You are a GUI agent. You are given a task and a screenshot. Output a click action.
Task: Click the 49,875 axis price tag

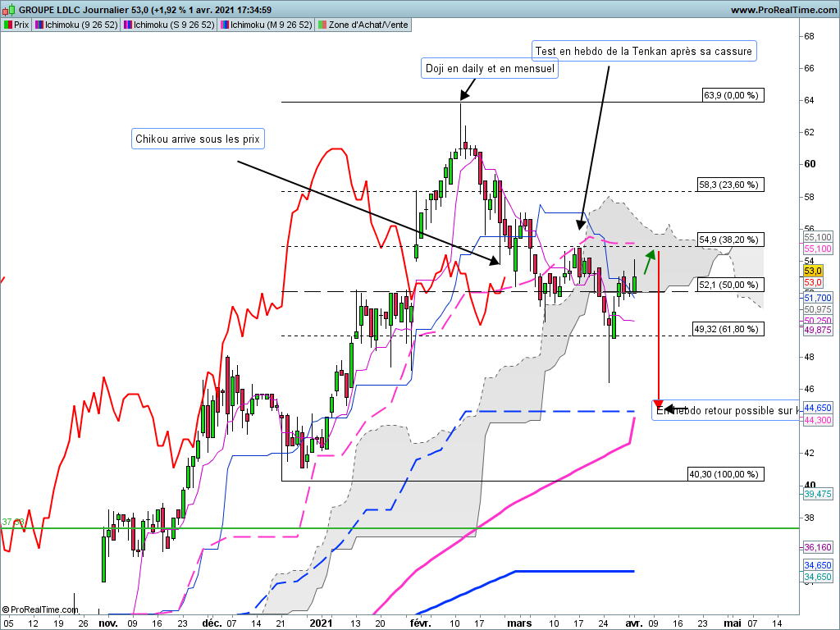818,330
